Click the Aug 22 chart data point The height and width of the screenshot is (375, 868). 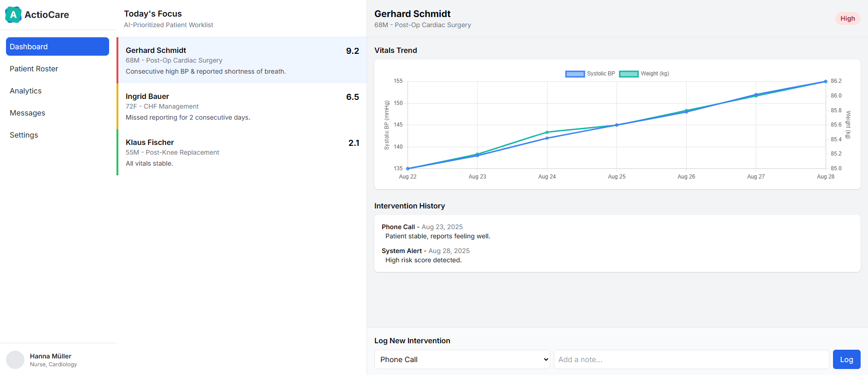408,168
